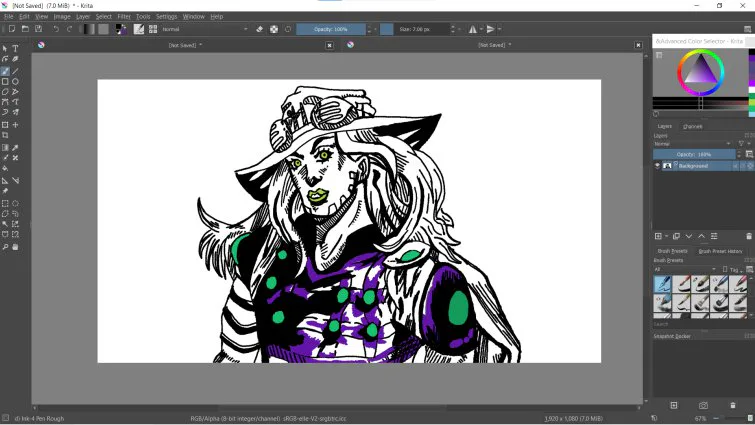Image resolution: width=755 pixels, height=425 pixels.
Task: Select the Polygon tool
Action: 5,91
